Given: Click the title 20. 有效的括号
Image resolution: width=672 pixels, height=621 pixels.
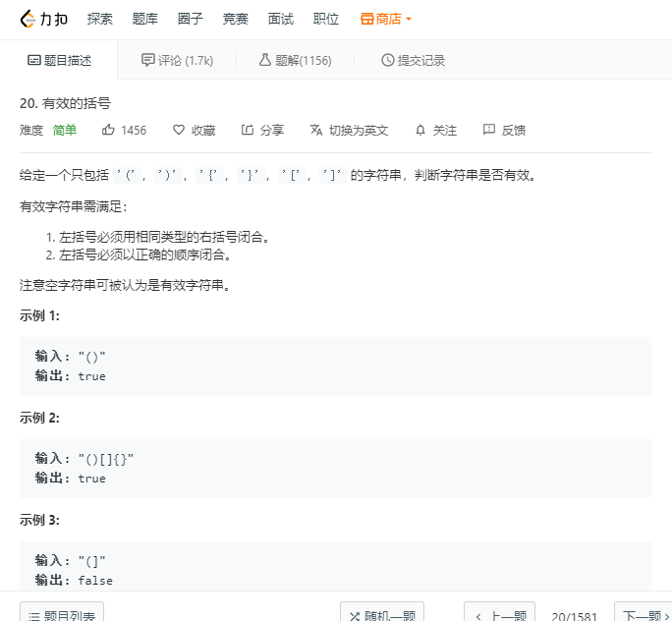Looking at the screenshot, I should point(65,103).
